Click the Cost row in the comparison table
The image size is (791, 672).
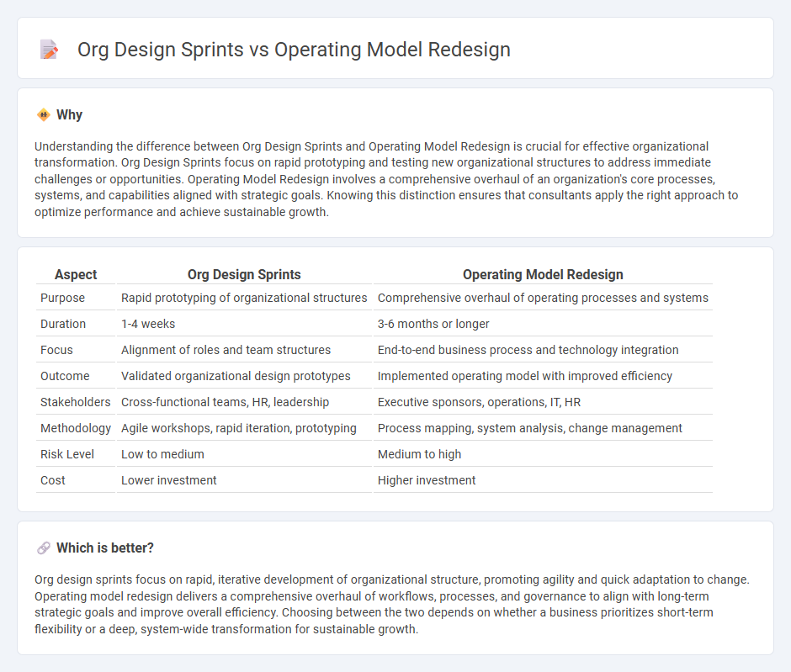[52, 480]
